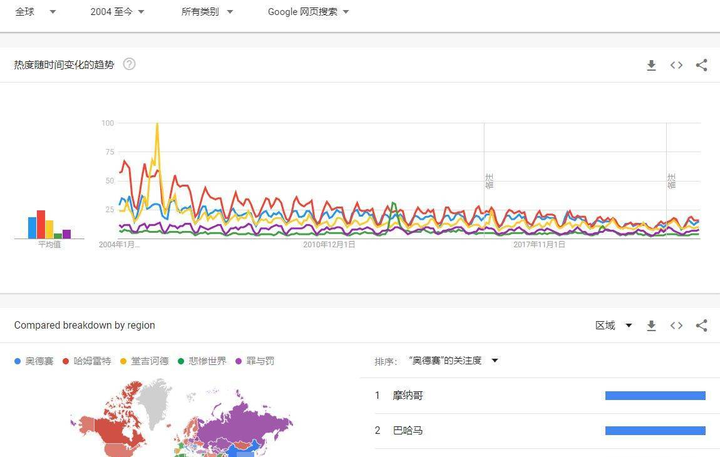
Task: Click the Compared breakdown by region heading
Action: coord(84,325)
